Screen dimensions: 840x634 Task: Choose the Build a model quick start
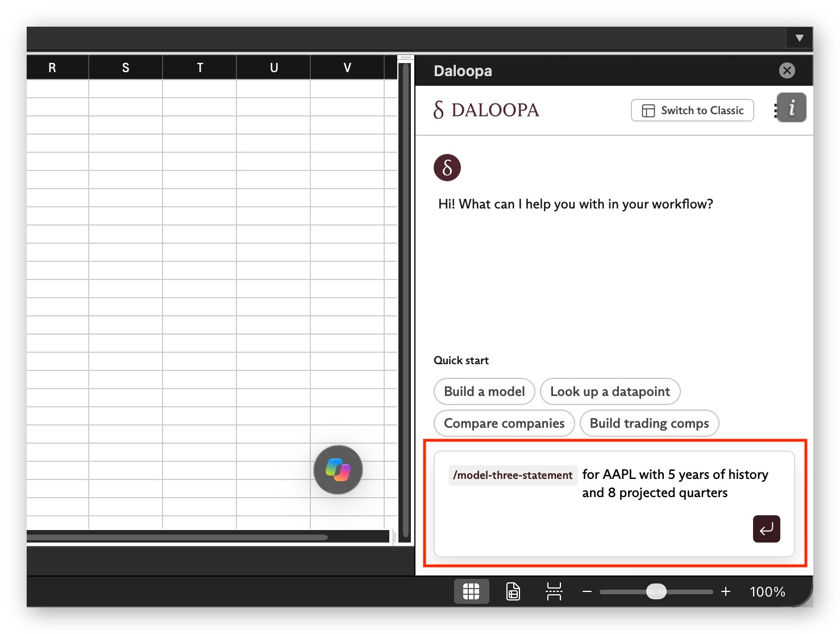point(484,391)
